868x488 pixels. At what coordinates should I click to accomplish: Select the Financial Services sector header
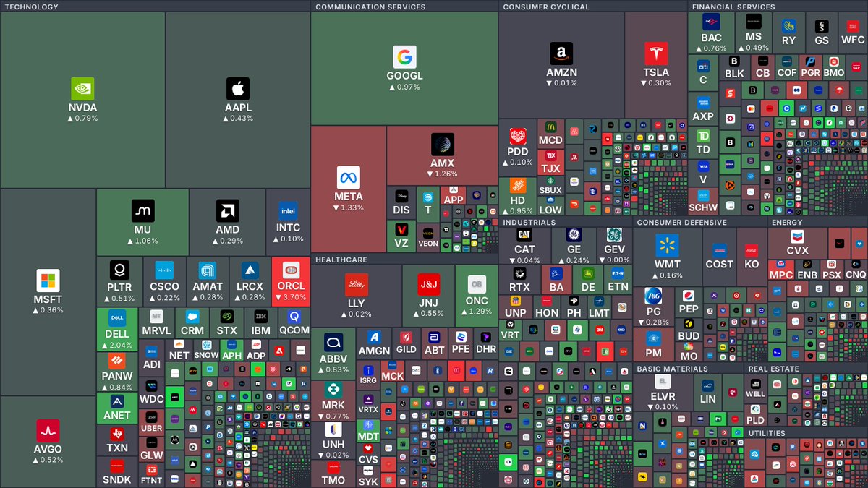[x=733, y=7]
